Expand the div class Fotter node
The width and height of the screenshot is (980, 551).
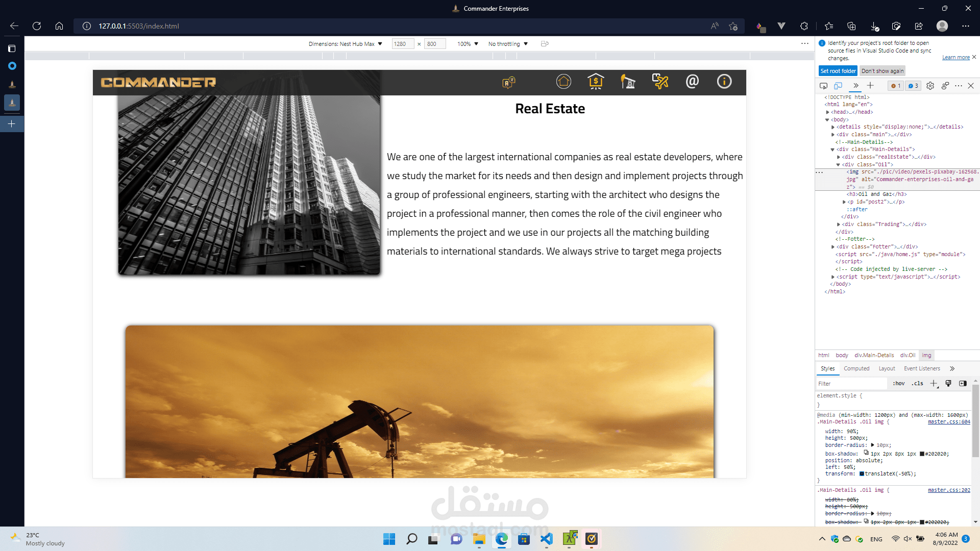point(833,247)
